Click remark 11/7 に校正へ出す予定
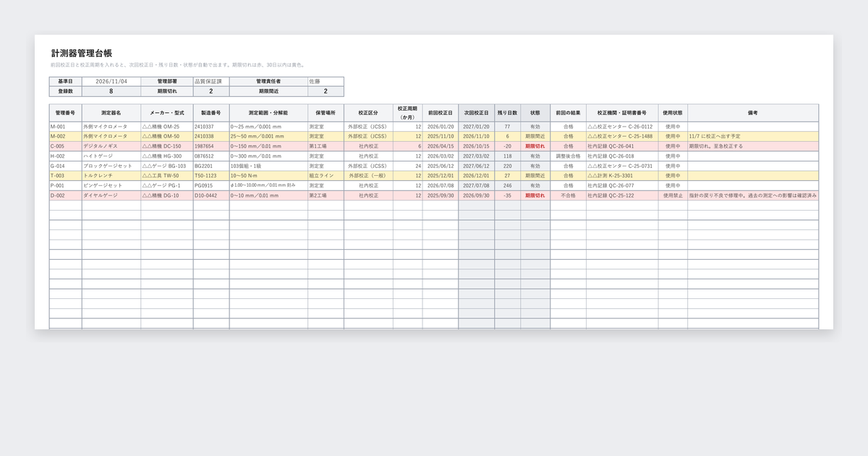The width and height of the screenshot is (868, 456). coord(753,136)
